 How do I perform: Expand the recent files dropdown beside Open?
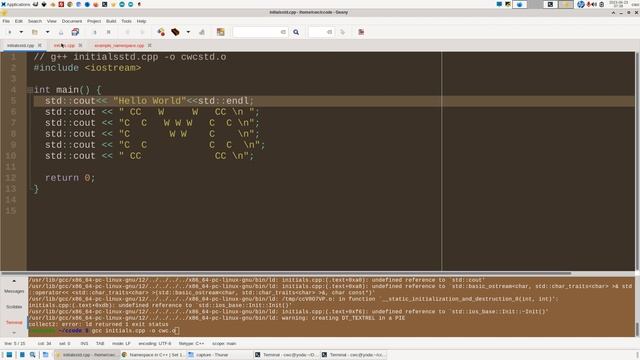click(47, 32)
